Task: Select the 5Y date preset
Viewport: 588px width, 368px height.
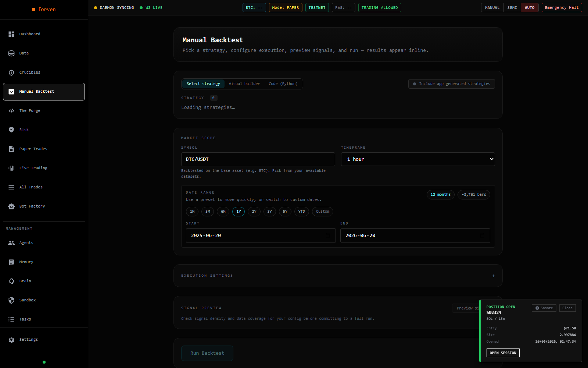Action: tap(285, 212)
